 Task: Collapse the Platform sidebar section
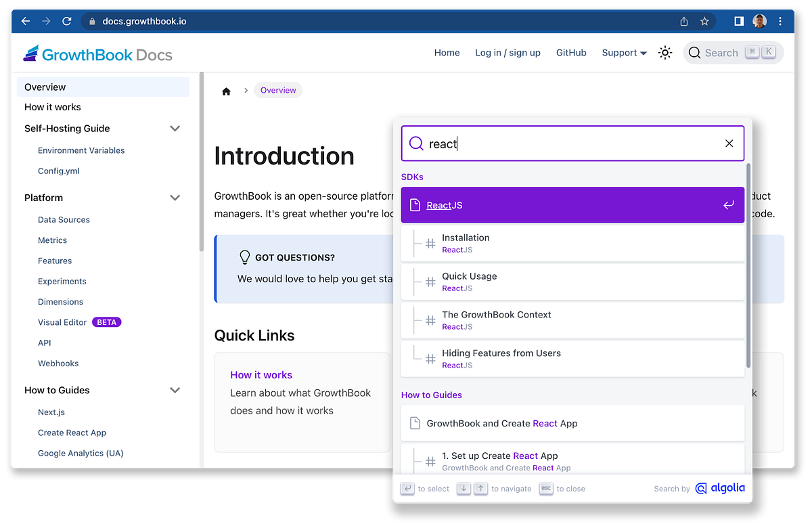[175, 198]
